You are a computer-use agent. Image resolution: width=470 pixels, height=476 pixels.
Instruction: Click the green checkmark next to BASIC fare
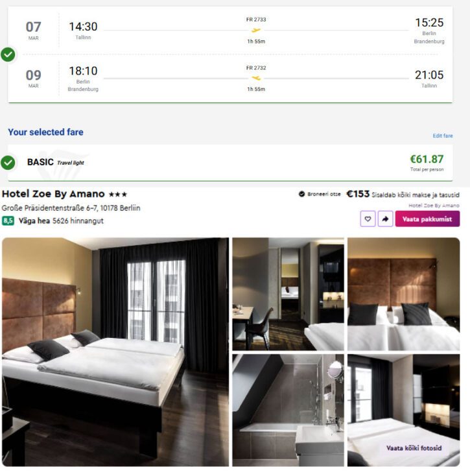pyautogui.click(x=8, y=162)
